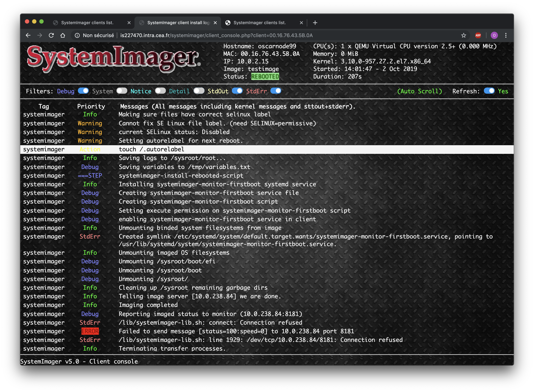The height and width of the screenshot is (392, 534).
Task: Click 'Imaging completed' log message
Action: coord(148,305)
